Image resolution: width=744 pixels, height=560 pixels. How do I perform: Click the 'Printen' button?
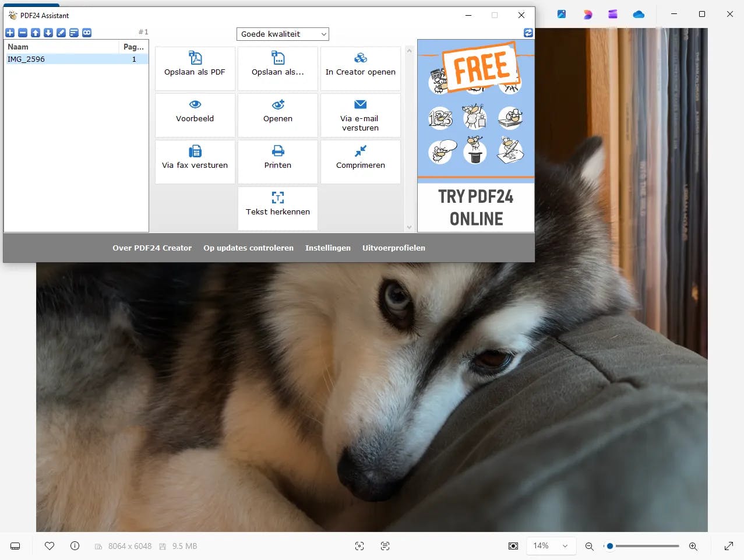278,162
